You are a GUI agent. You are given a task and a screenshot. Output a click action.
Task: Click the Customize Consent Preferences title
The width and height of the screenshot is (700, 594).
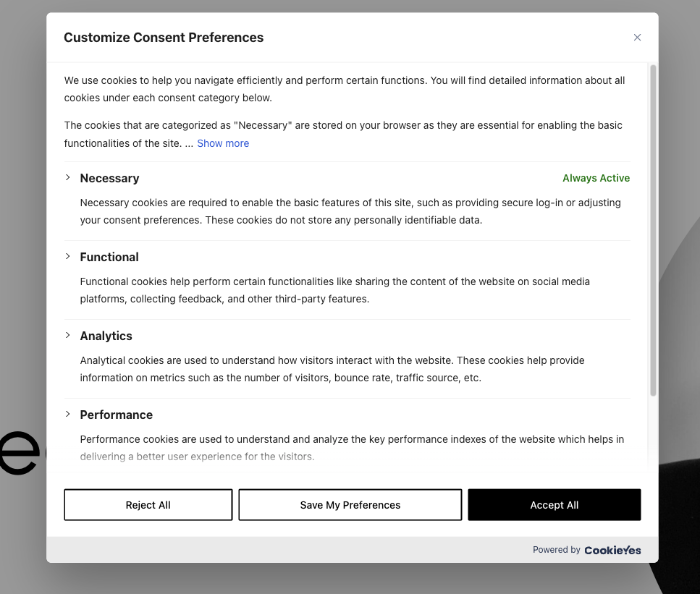point(164,38)
